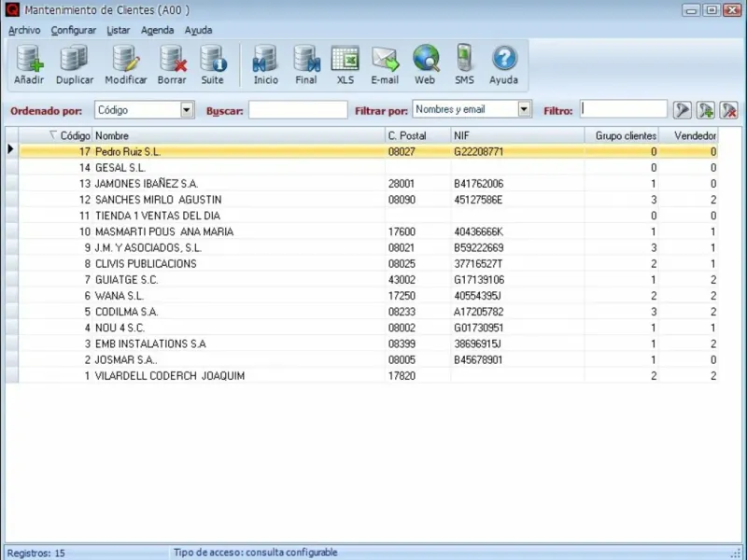The width and height of the screenshot is (747, 560).
Task: Open the Listar menu
Action: [x=119, y=30]
